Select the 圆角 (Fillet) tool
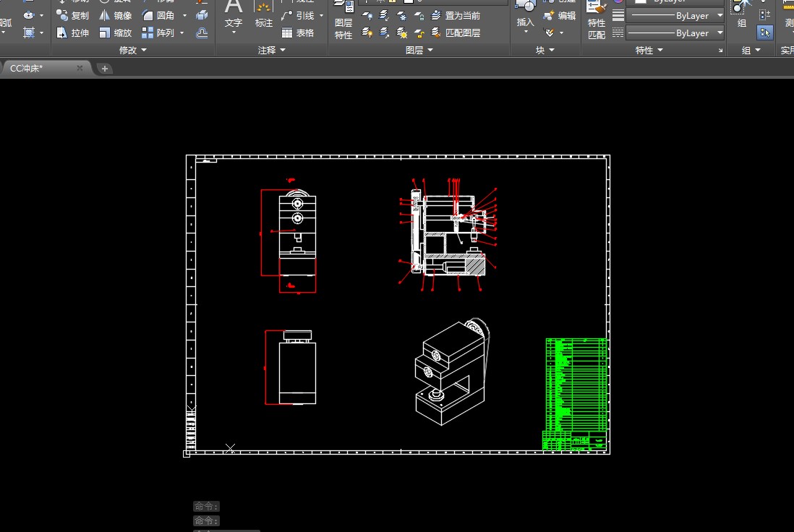The image size is (794, 532). (158, 16)
